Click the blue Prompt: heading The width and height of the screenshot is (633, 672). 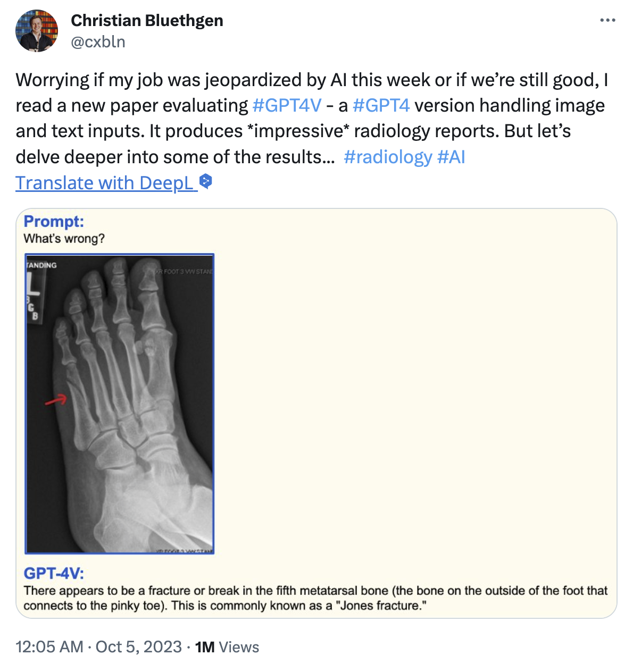54,221
